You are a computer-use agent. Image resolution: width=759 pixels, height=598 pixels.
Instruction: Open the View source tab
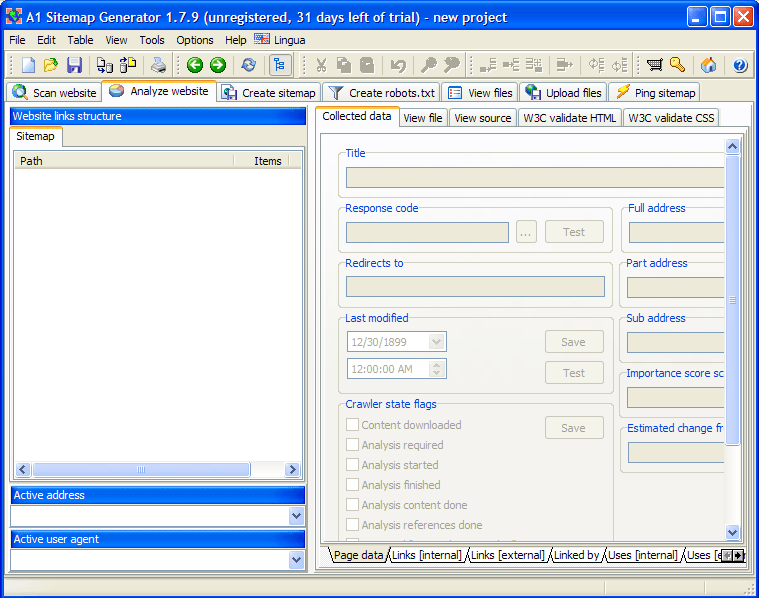tap(483, 118)
